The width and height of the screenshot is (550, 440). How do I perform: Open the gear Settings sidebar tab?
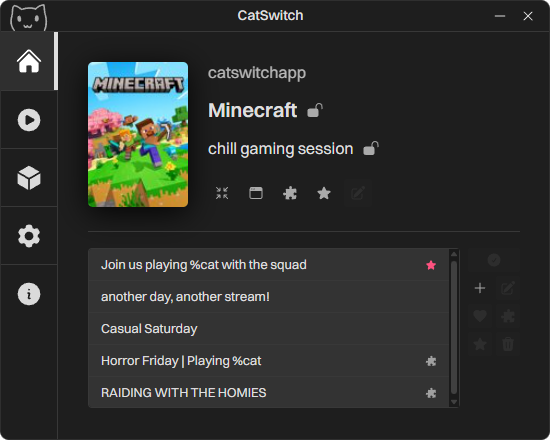(29, 236)
